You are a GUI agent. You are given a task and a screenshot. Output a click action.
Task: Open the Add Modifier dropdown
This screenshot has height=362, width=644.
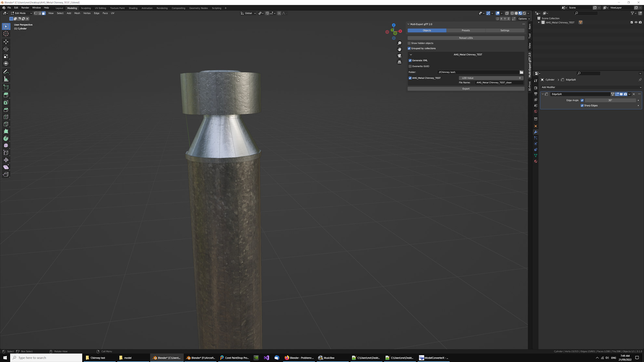point(591,87)
